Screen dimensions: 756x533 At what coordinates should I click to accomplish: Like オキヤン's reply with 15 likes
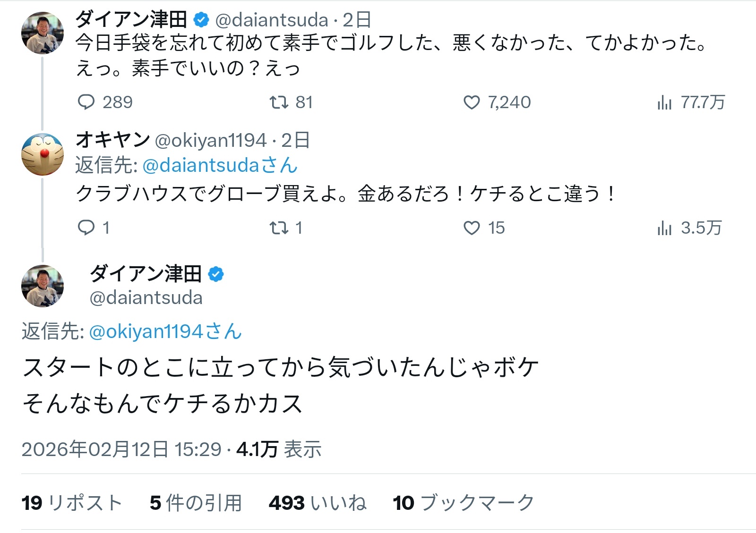(472, 228)
